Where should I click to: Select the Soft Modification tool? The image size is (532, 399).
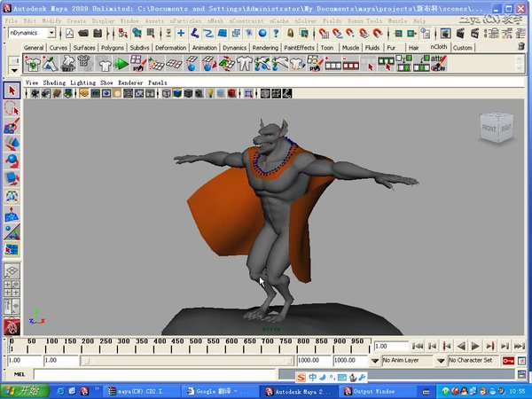tap(12, 214)
